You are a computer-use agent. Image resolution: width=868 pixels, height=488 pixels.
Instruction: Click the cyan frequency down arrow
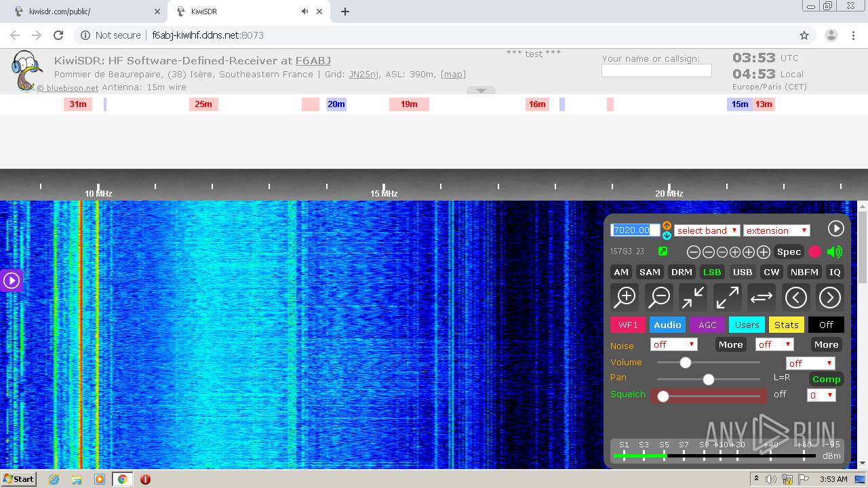tap(667, 235)
